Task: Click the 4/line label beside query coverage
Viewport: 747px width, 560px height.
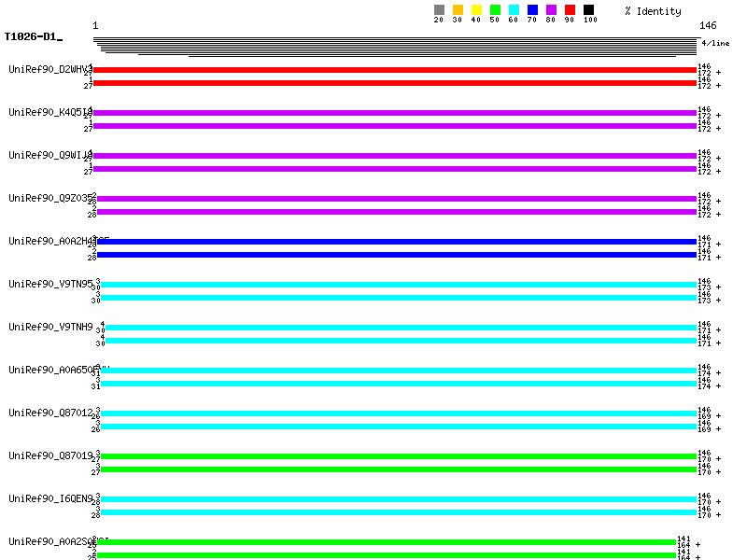Action: click(x=715, y=43)
